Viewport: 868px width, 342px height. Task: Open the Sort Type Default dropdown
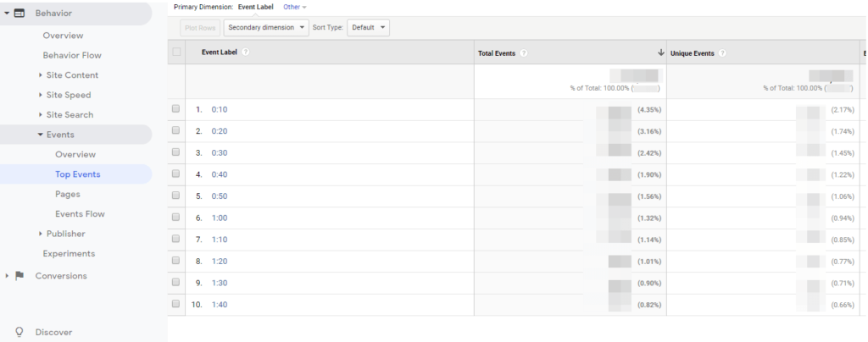tap(369, 27)
